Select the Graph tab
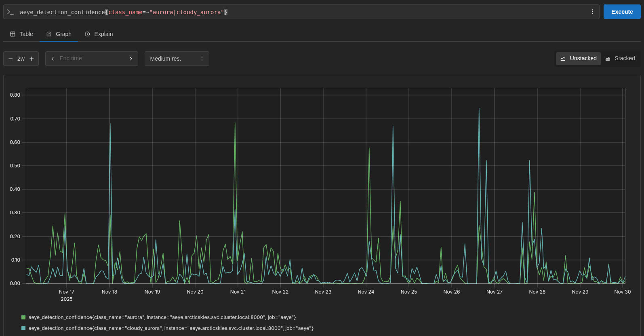 59,34
